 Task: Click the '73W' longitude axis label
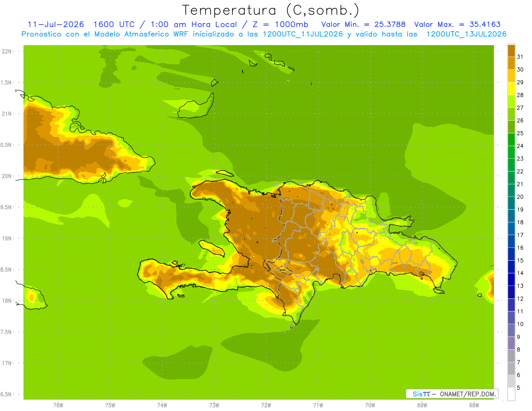click(x=214, y=405)
